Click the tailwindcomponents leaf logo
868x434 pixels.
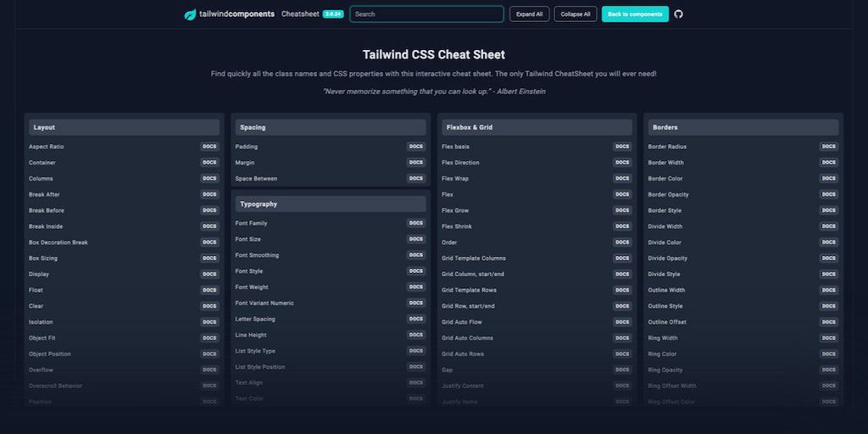click(x=190, y=14)
